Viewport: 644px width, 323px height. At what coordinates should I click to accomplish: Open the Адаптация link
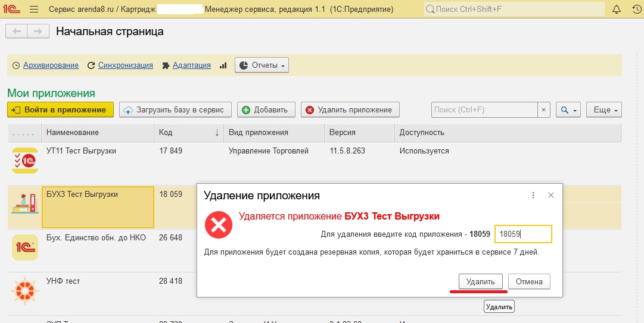[191, 65]
